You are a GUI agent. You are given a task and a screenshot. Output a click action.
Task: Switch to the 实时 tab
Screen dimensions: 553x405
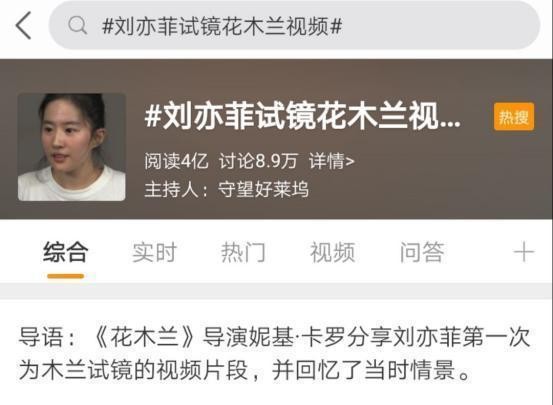coord(154,252)
